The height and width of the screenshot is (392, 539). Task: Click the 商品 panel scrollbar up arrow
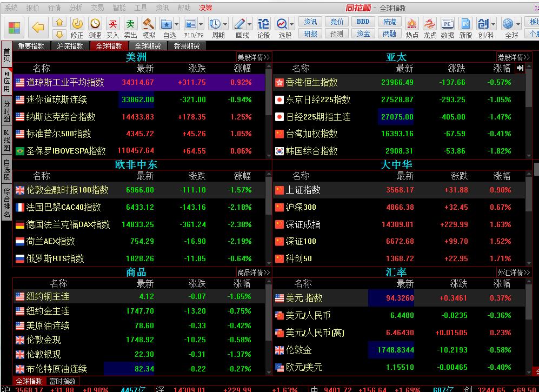pos(269,281)
